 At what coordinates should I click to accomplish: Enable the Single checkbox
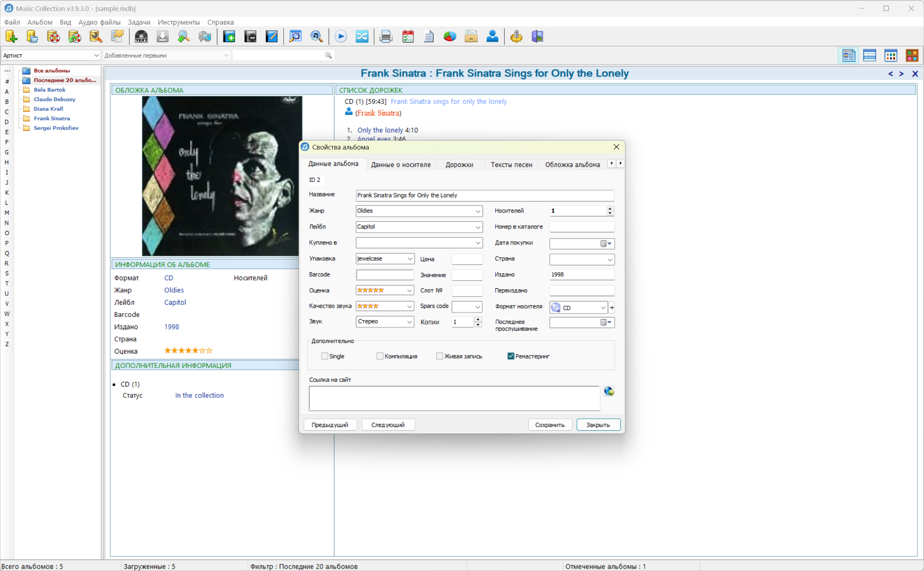point(324,356)
